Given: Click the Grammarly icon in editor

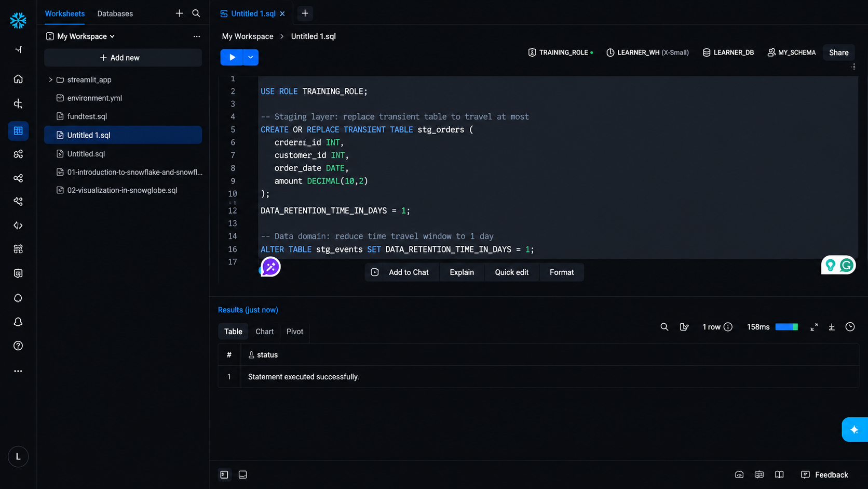Looking at the screenshot, I should tap(847, 266).
